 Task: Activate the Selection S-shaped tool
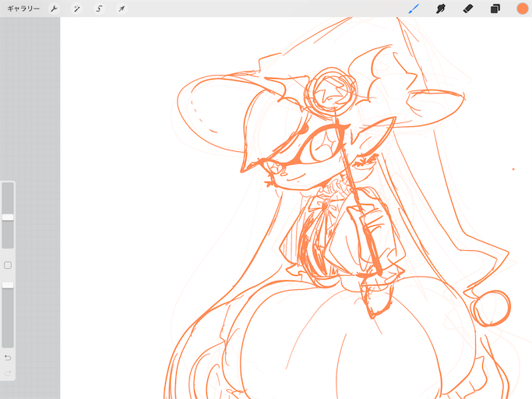(x=99, y=9)
